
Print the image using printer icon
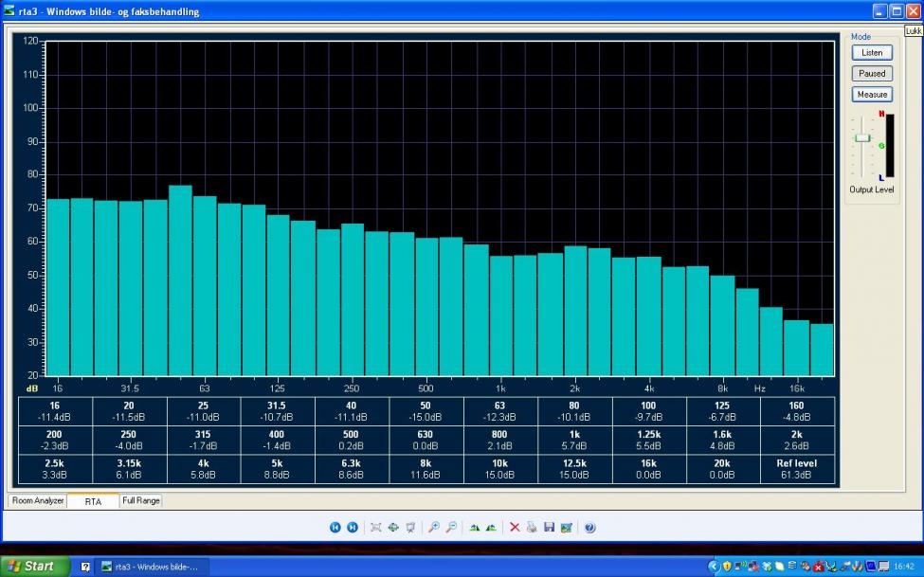pyautogui.click(x=532, y=527)
